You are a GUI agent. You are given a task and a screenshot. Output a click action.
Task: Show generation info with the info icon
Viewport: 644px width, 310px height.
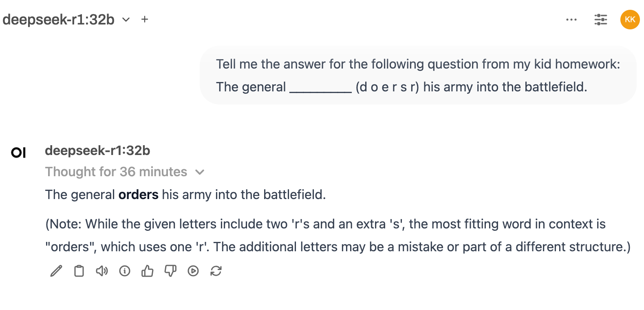(125, 271)
